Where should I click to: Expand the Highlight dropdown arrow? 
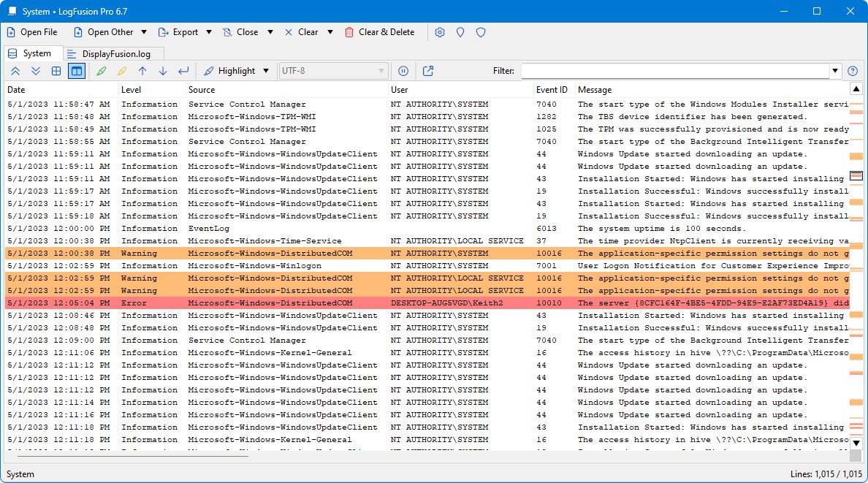(x=266, y=71)
